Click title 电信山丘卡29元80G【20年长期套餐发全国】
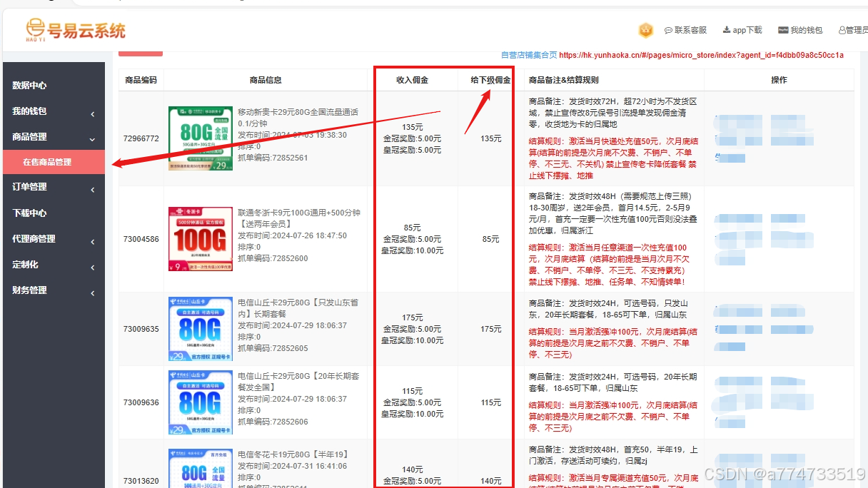 tap(298, 382)
